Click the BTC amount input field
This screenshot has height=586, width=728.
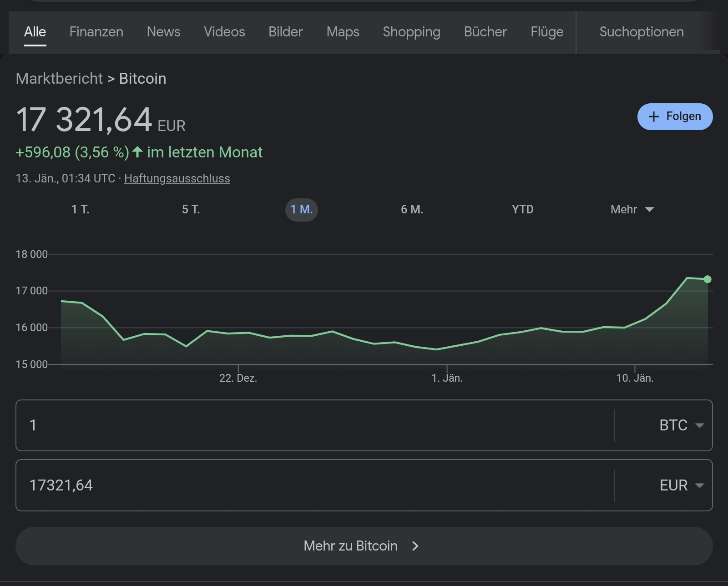314,425
